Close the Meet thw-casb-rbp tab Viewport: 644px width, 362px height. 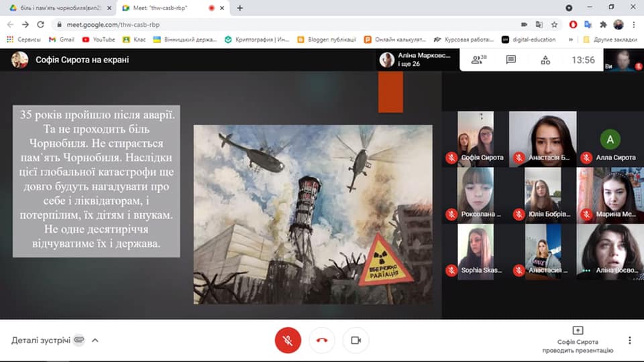point(222,8)
